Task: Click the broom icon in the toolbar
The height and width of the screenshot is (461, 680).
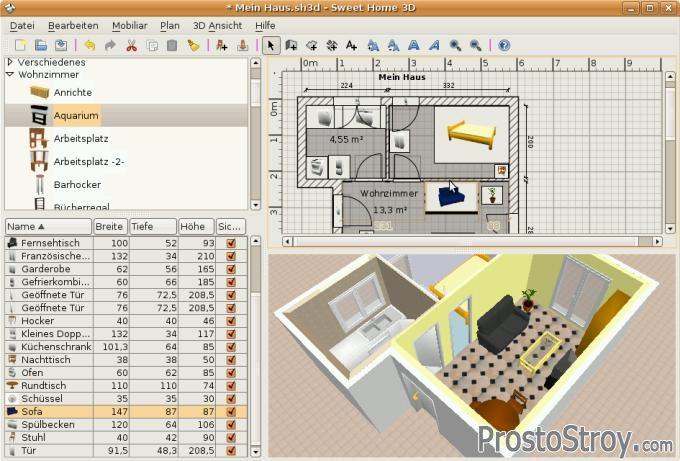Action: click(x=193, y=45)
